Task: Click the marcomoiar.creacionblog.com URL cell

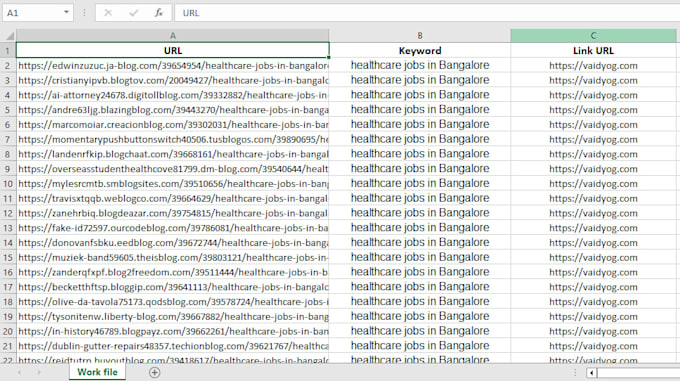Action: click(173, 124)
